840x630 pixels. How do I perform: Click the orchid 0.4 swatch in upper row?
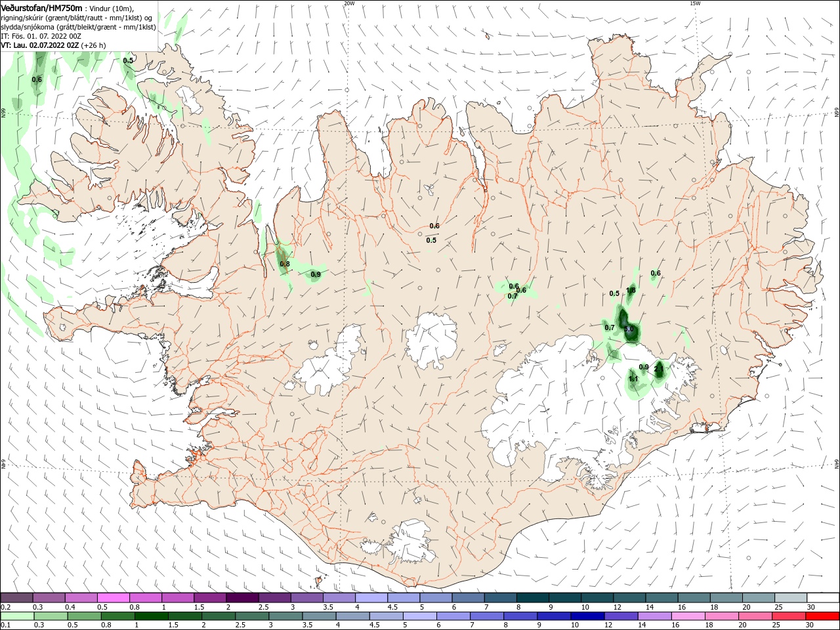(81, 598)
